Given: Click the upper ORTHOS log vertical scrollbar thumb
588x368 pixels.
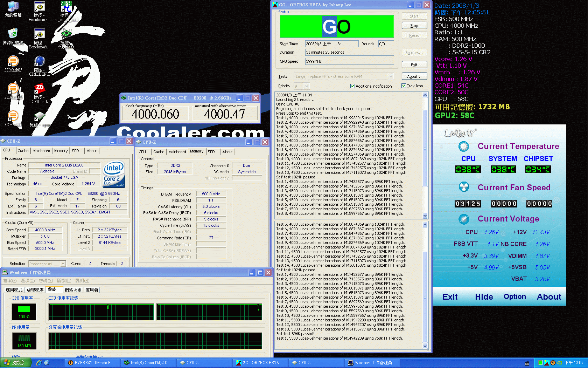Looking at the screenshot, I should (425, 149).
